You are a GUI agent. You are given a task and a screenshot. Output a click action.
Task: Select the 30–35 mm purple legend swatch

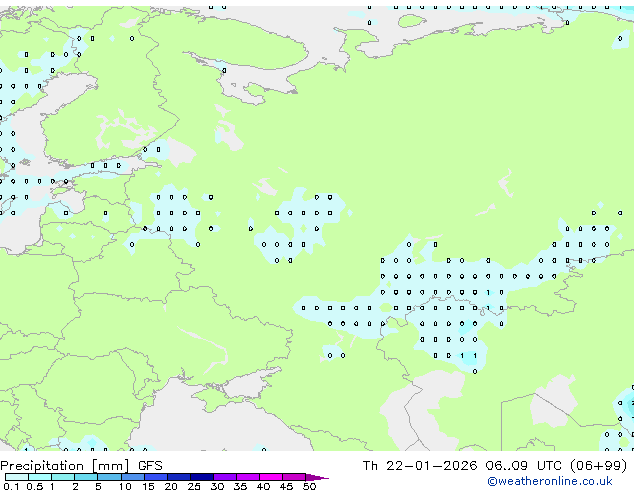[x=225, y=477]
